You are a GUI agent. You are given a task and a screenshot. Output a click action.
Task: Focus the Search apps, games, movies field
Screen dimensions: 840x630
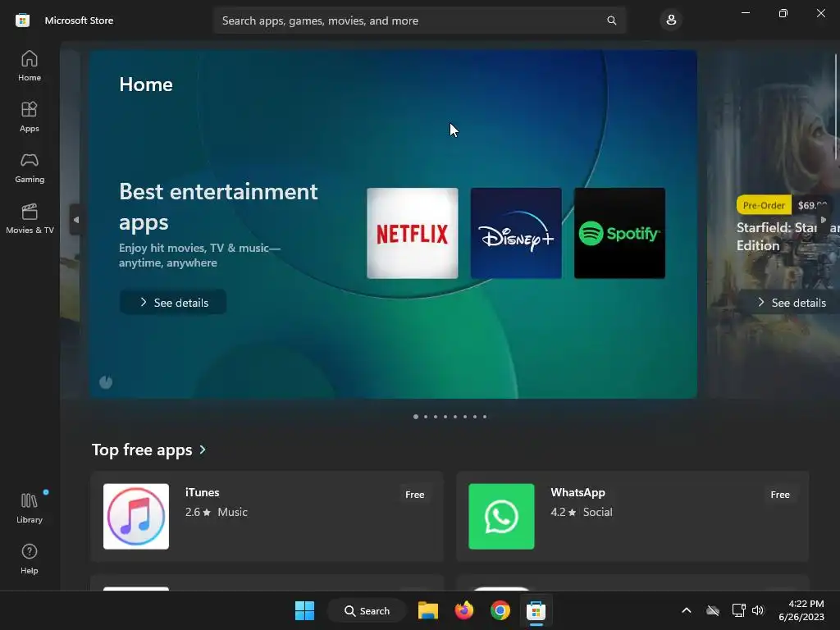[x=419, y=21]
